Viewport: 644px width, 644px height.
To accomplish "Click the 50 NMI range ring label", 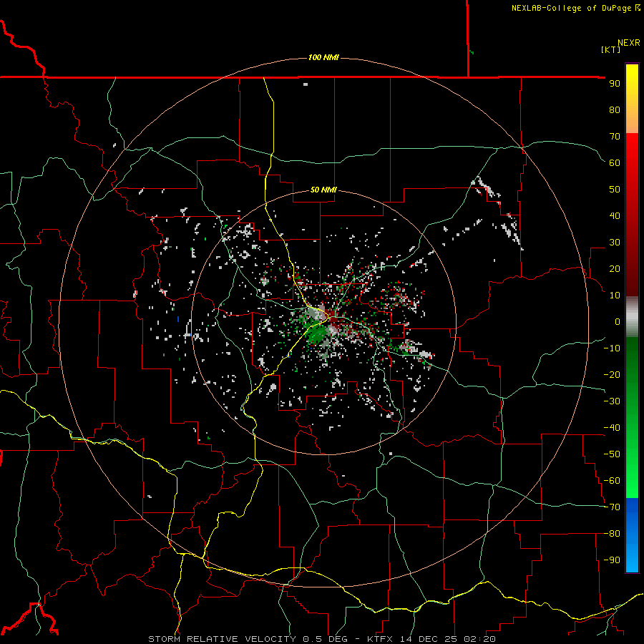I will tap(323, 190).
